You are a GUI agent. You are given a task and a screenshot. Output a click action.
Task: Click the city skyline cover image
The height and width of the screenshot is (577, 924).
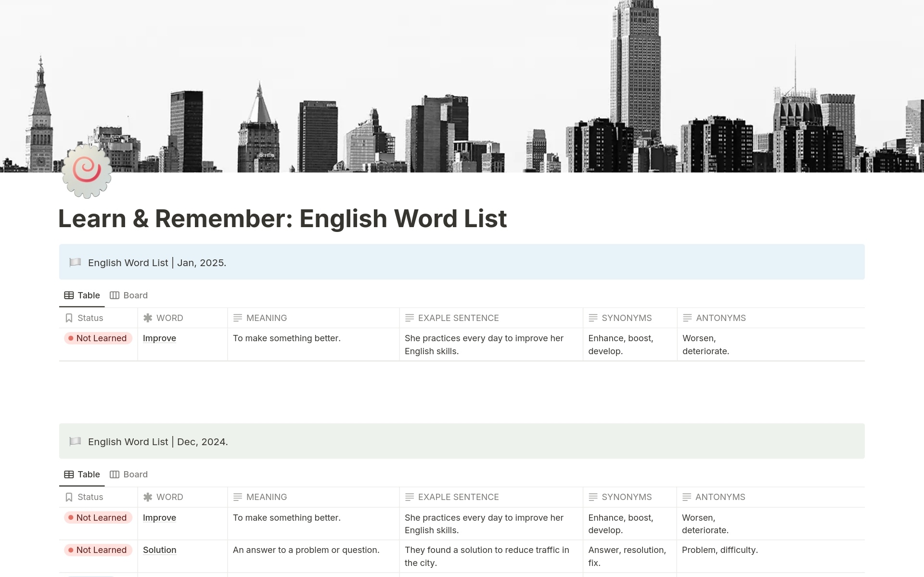[x=462, y=86]
